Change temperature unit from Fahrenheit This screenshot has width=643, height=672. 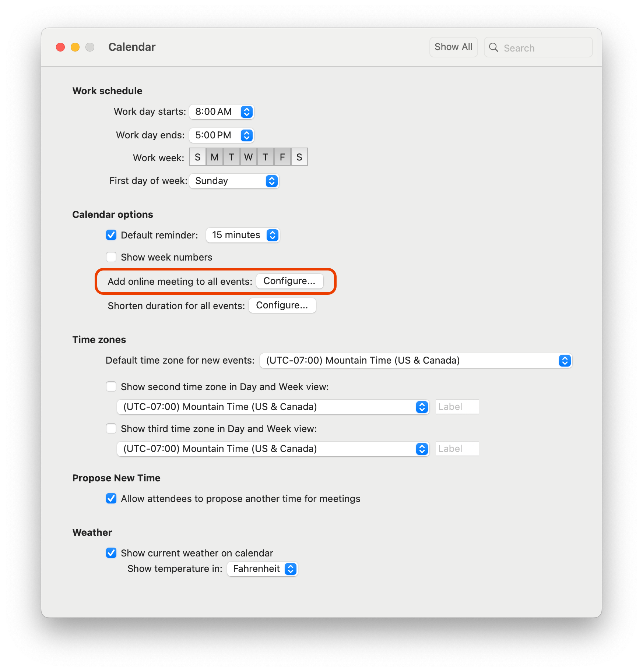(262, 569)
